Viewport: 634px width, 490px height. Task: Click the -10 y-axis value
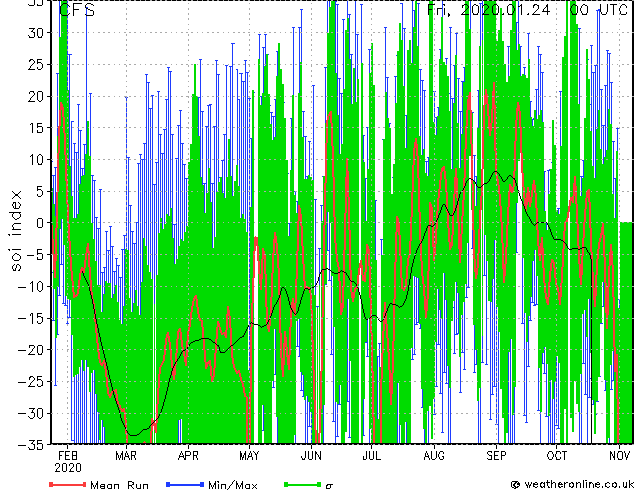30,286
